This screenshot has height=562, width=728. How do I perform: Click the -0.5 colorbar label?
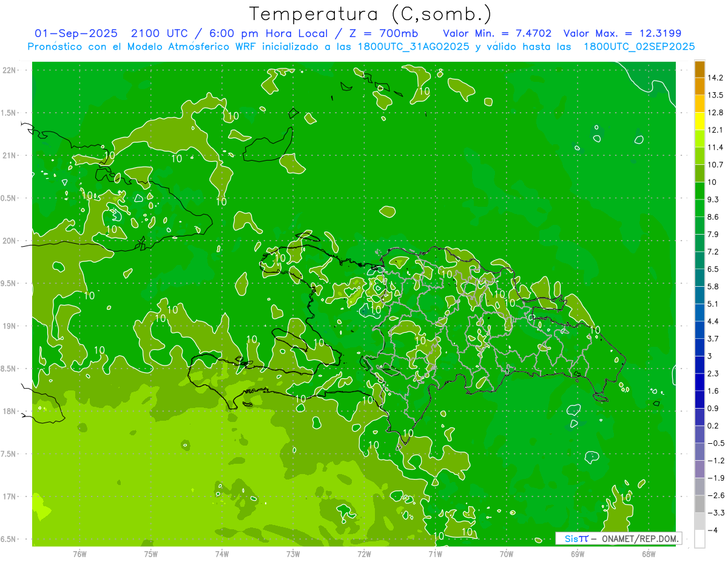[715, 443]
